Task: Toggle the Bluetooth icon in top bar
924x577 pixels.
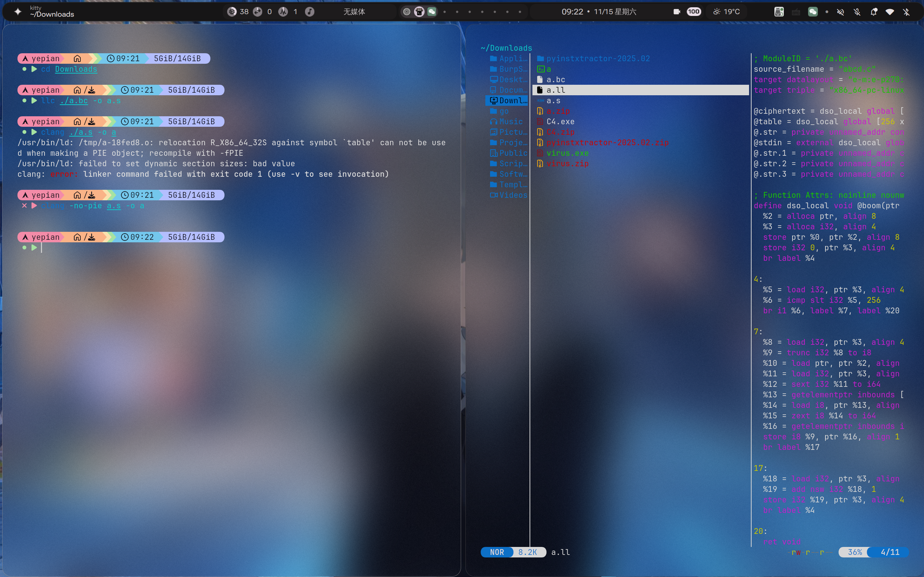Action: [907, 12]
